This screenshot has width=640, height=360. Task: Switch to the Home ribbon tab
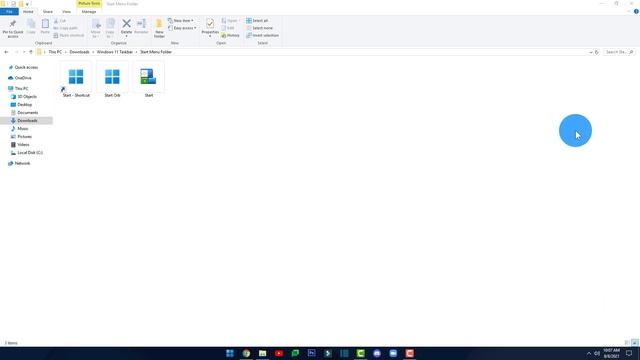(28, 12)
